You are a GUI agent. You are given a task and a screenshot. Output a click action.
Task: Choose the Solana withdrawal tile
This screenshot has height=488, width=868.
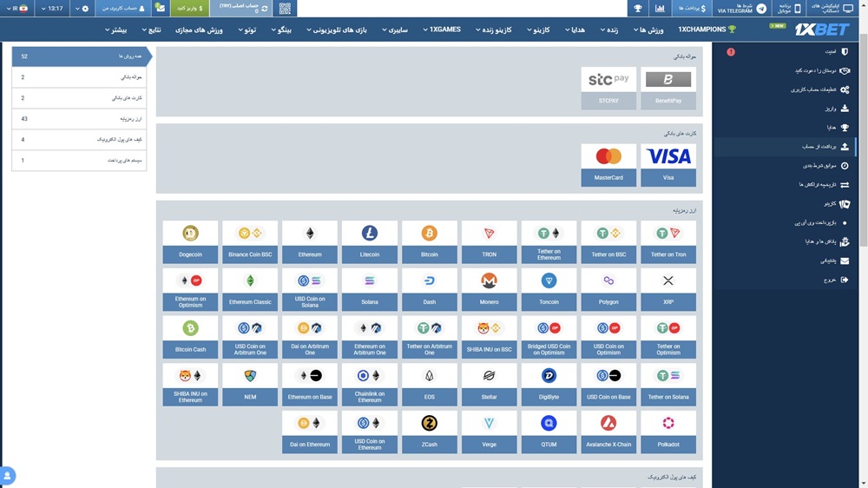[x=369, y=289]
